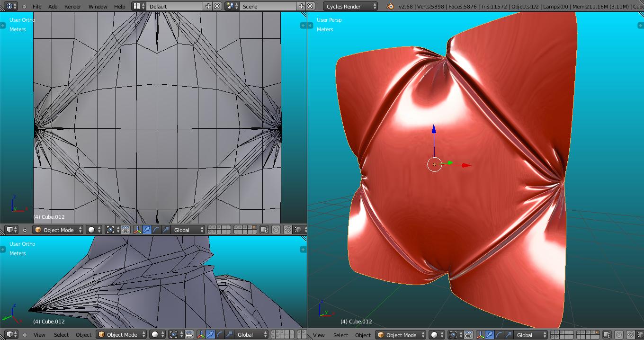Click the add new screen layout plus button
Screen dimensions: 644x340
(x=208, y=7)
